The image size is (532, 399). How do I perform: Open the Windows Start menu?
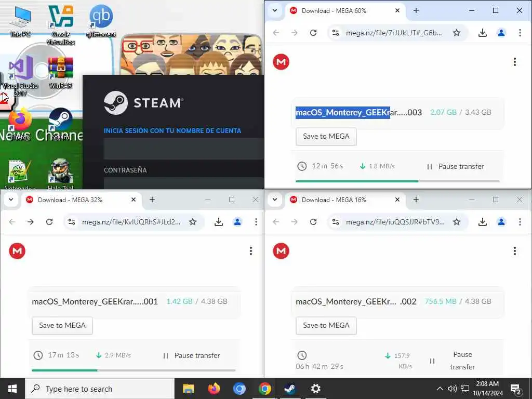click(x=12, y=389)
